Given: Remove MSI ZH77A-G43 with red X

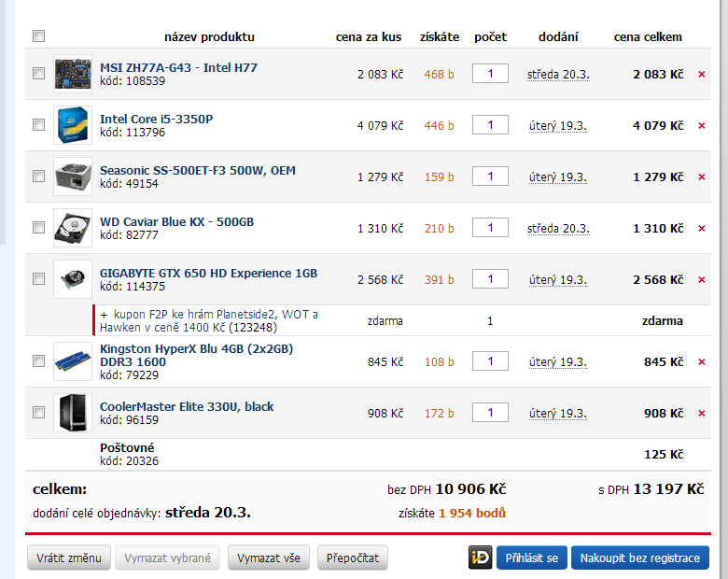Looking at the screenshot, I should pos(702,75).
